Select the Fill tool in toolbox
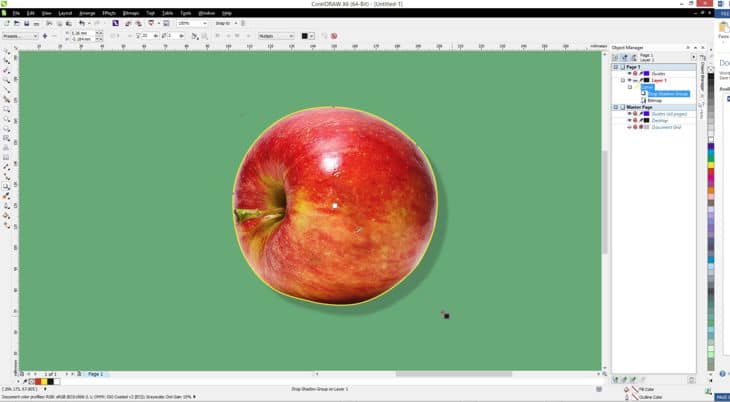730x402 pixels. pyautogui.click(x=7, y=216)
